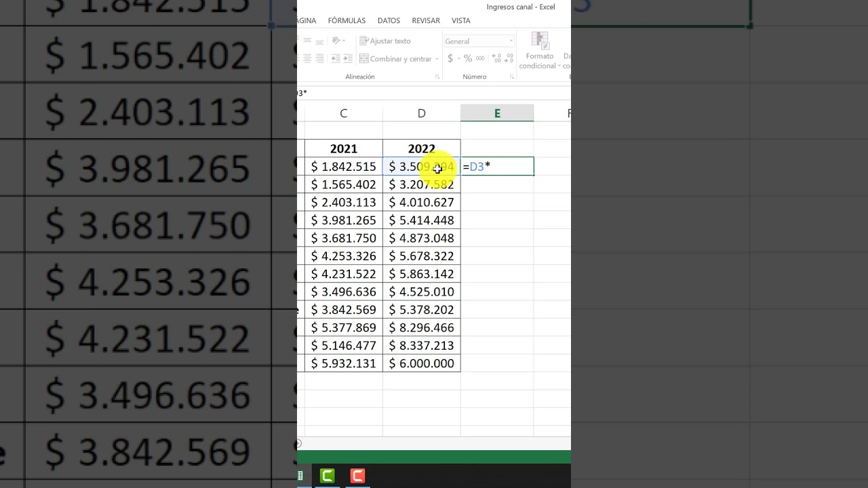Select cell with $ 5.863.142

click(422, 274)
